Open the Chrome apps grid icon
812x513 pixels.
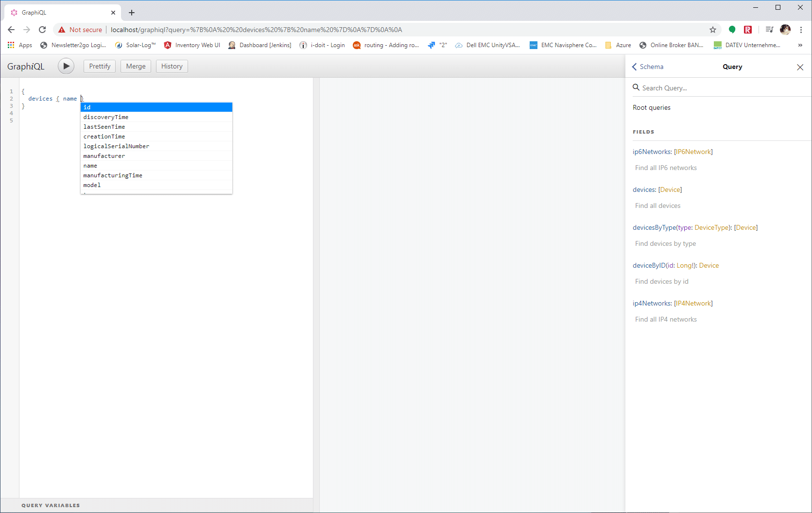click(11, 45)
